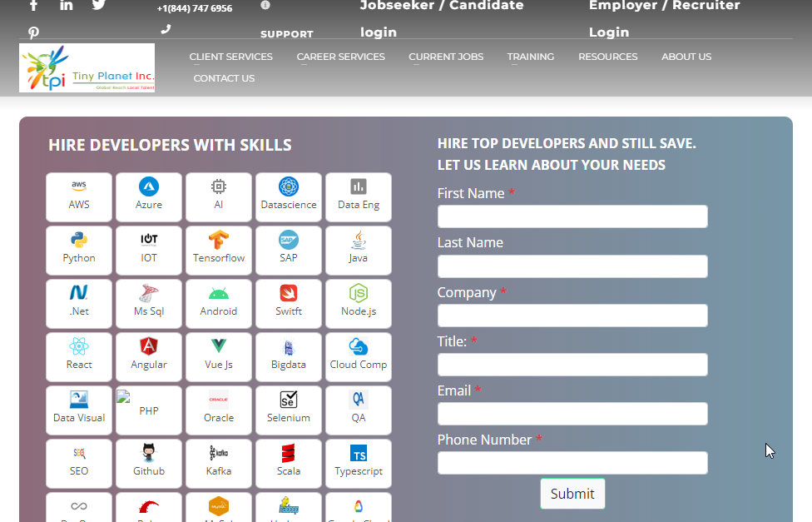The width and height of the screenshot is (812, 522).
Task: Go to the Contact Us page
Action: 225,78
